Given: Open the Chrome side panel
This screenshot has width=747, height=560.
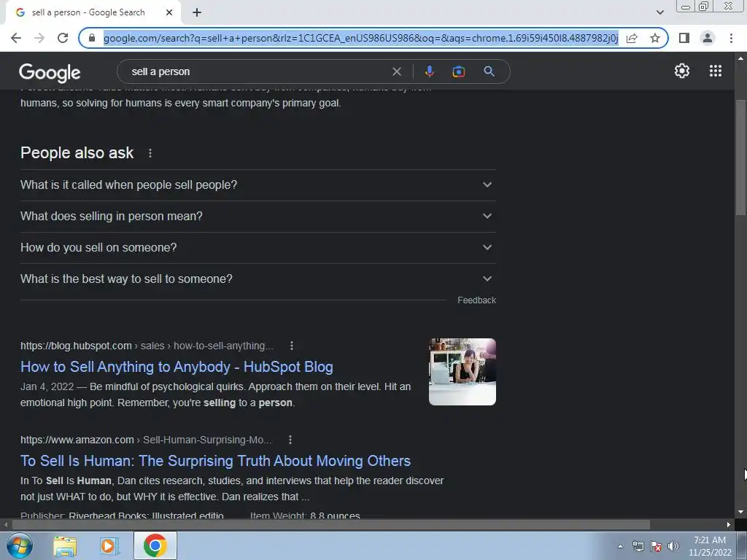Looking at the screenshot, I should tap(684, 38).
